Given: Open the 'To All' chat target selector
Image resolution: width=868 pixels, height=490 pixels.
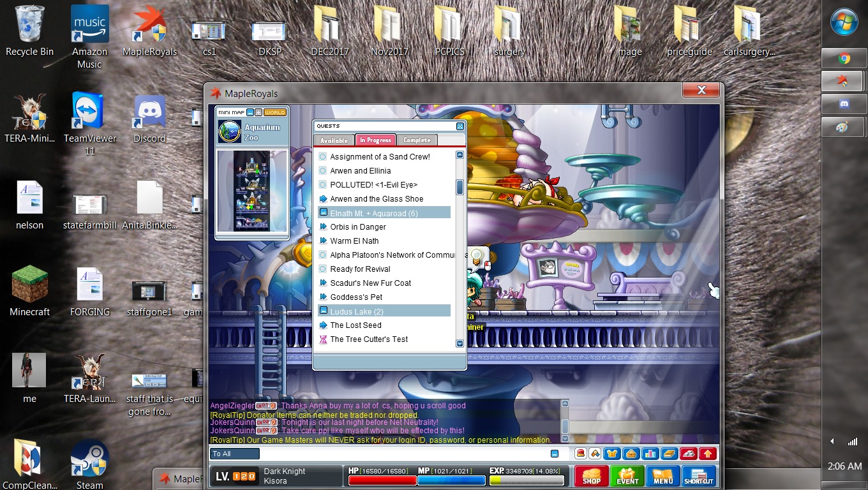Looking at the screenshot, I should (234, 454).
